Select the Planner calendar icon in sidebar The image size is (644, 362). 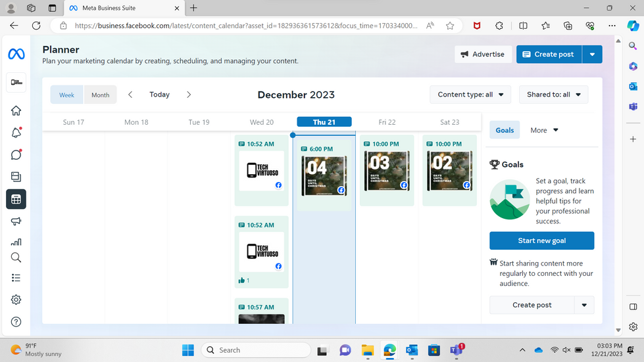tap(16, 199)
